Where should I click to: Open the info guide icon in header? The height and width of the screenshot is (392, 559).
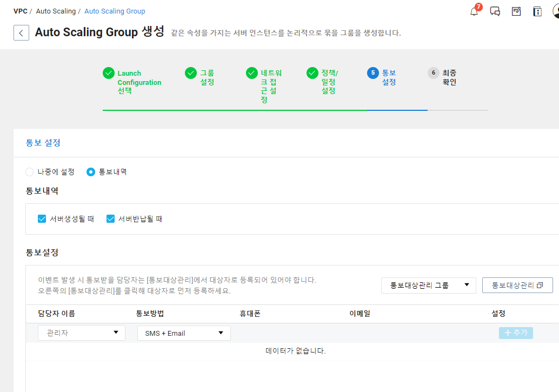point(537,11)
